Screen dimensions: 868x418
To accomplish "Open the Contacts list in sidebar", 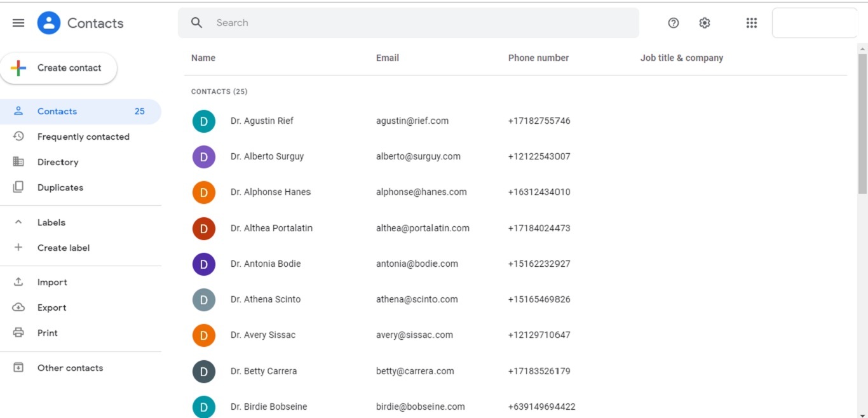I will (81, 111).
